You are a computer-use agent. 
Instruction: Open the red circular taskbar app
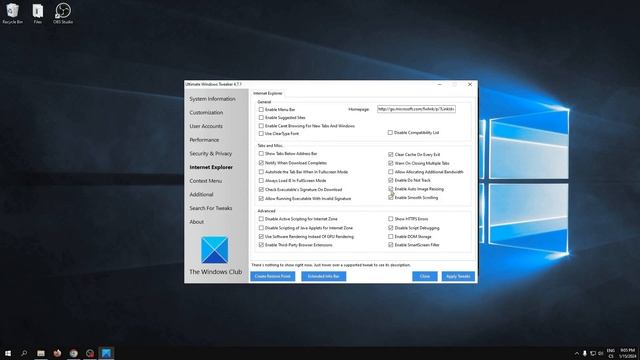(x=90, y=353)
